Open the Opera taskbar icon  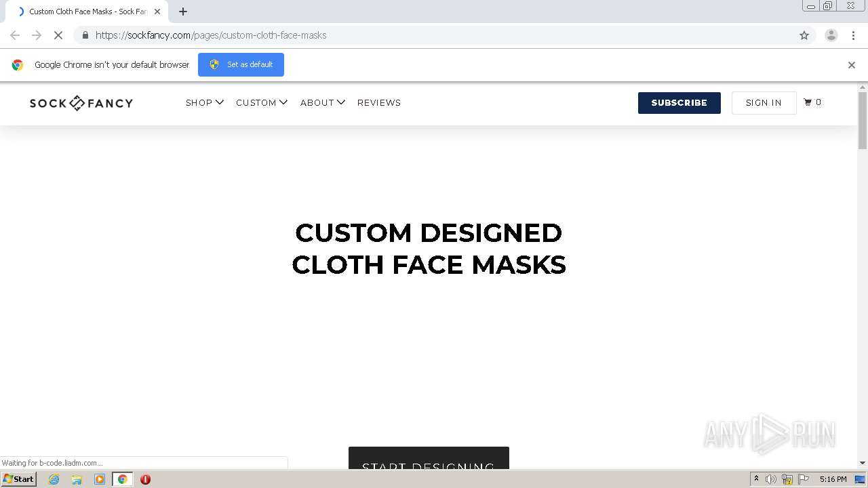point(145,479)
